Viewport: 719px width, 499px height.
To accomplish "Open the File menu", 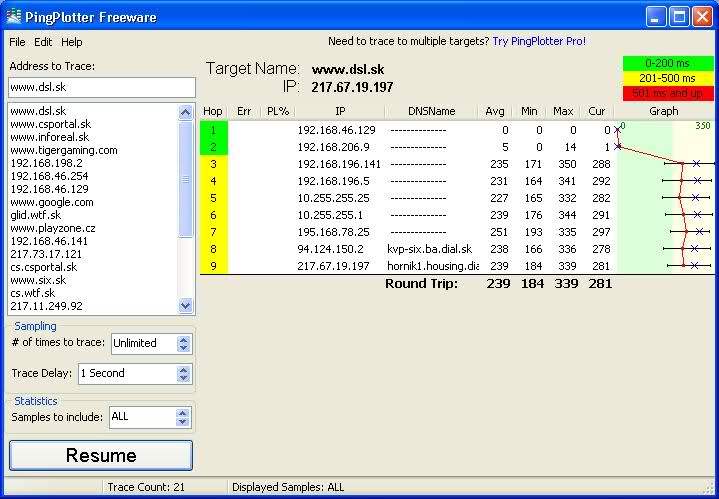I will pyautogui.click(x=17, y=42).
